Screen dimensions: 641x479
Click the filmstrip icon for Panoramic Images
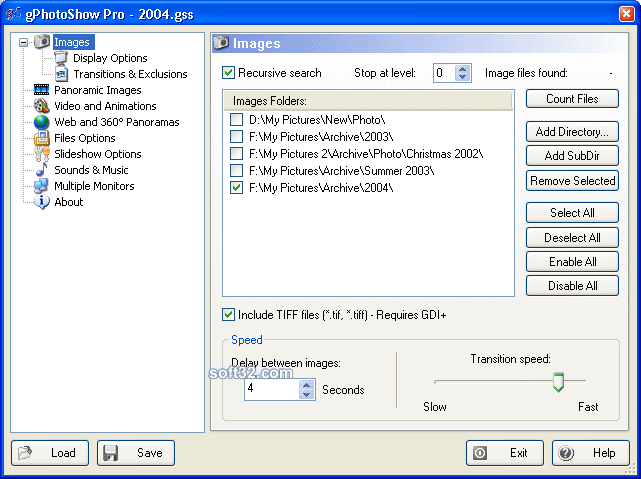42,90
